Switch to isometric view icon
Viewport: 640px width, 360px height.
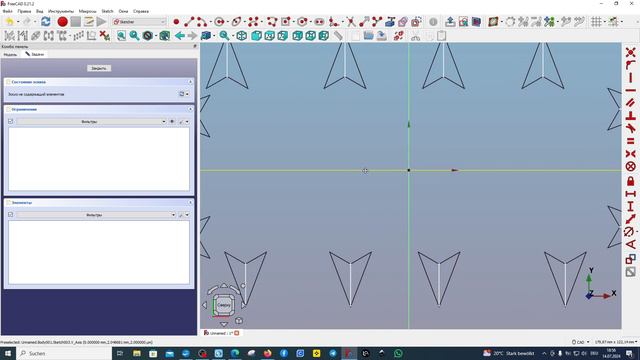(242, 36)
